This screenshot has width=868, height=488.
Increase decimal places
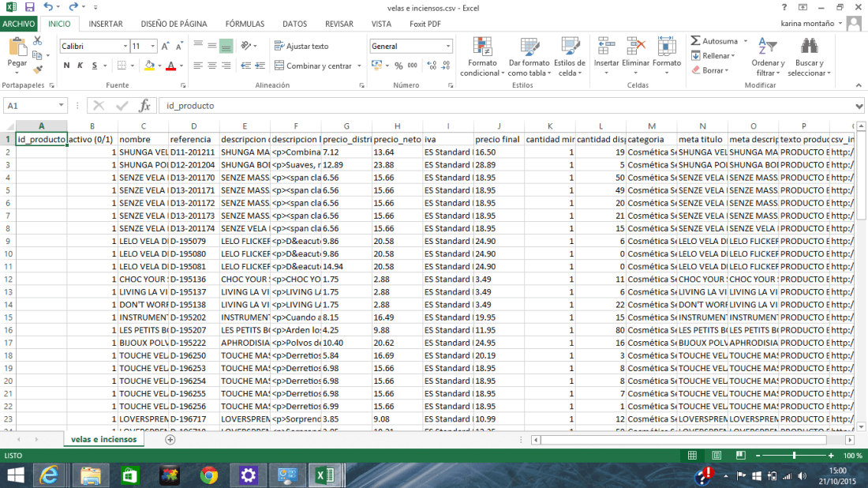pos(432,66)
